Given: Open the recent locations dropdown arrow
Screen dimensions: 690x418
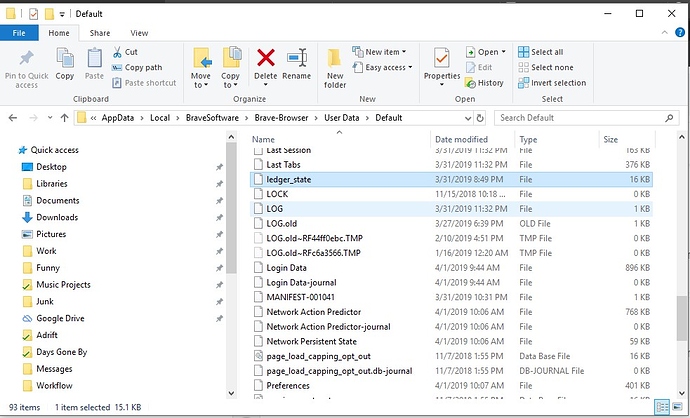Looking at the screenshot, I should [50, 118].
